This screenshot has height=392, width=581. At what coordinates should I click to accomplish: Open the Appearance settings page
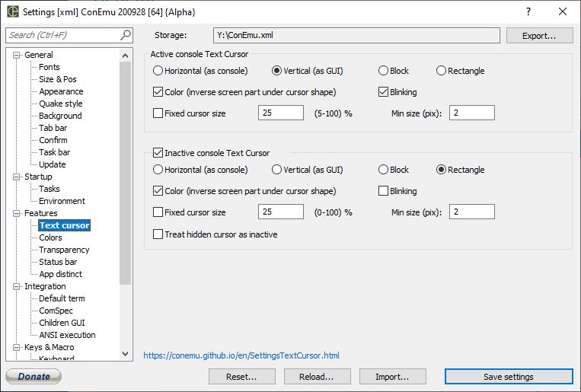tap(61, 91)
